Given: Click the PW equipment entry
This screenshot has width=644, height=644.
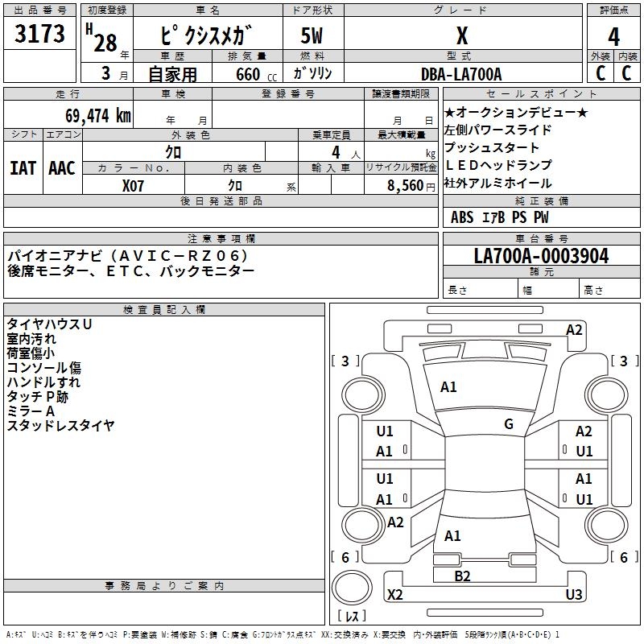Looking at the screenshot, I should (541, 217).
